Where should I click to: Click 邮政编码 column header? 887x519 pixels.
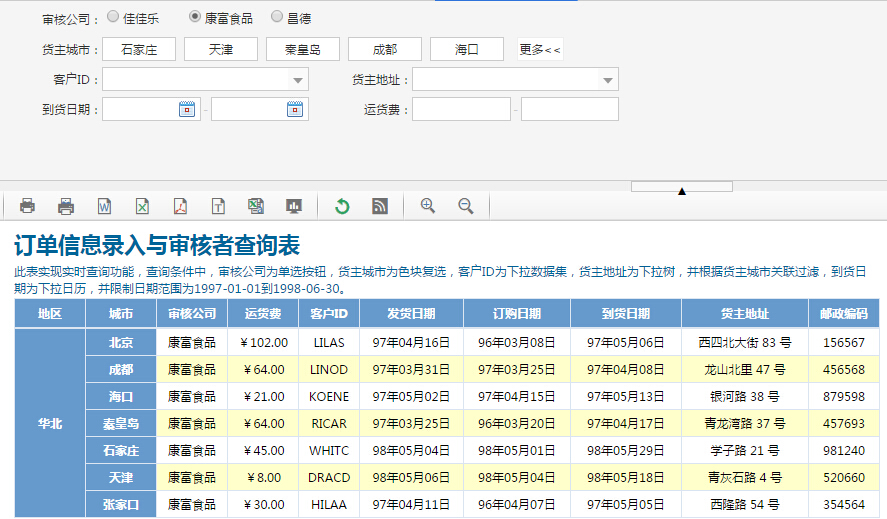click(x=844, y=314)
